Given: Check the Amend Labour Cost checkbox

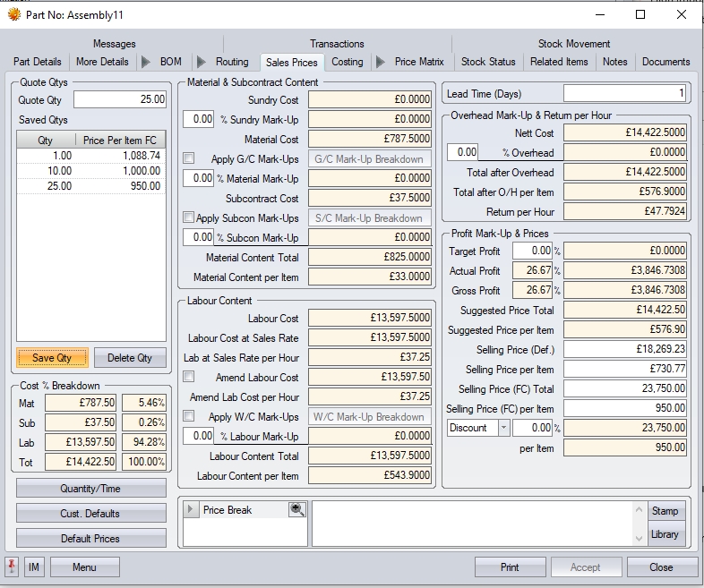Looking at the screenshot, I should pyautogui.click(x=189, y=377).
